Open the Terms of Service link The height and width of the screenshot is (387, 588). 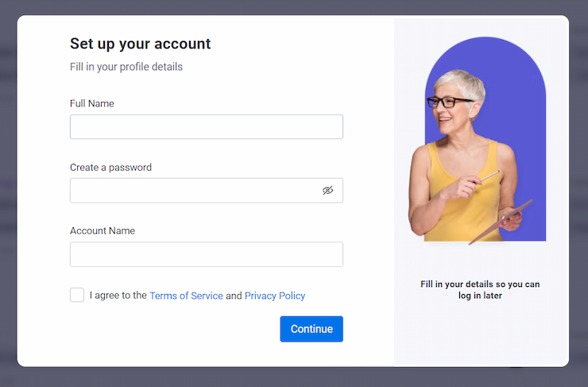pyautogui.click(x=187, y=296)
